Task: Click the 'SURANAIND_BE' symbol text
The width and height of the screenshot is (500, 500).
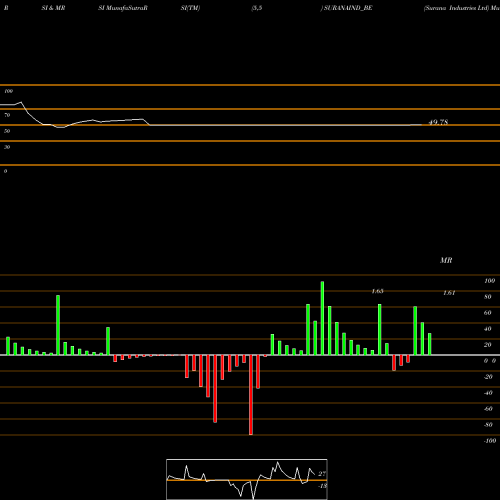Action: click(348, 8)
